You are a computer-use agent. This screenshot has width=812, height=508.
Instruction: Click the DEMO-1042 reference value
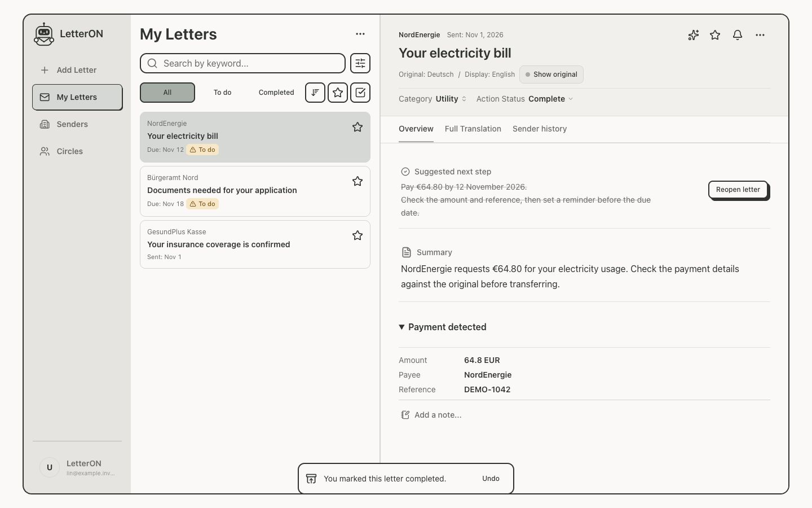pos(487,389)
